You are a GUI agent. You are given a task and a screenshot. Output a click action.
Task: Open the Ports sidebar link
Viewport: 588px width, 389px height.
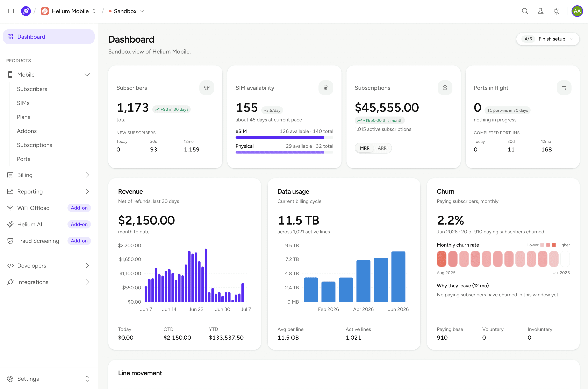pyautogui.click(x=24, y=159)
